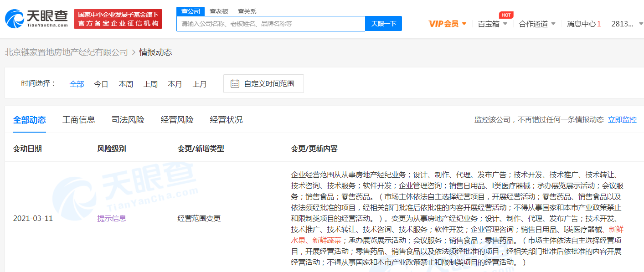Click the calendar icon for custom range
The height and width of the screenshot is (272, 644).
pyautogui.click(x=235, y=84)
